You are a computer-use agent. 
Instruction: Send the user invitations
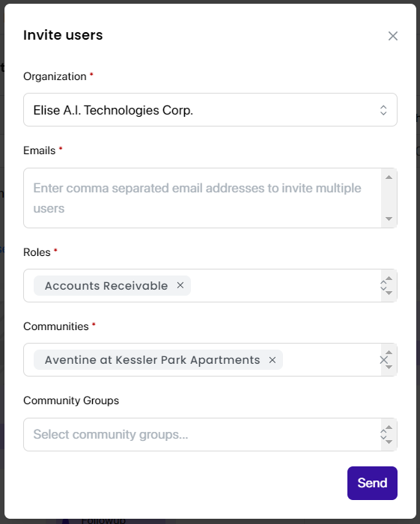[x=372, y=484]
